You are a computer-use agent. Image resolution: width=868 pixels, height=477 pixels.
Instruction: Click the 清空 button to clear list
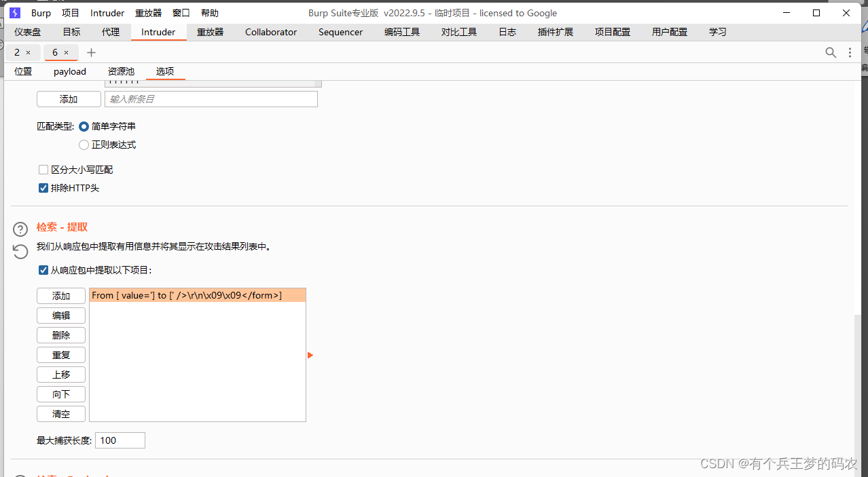click(60, 413)
